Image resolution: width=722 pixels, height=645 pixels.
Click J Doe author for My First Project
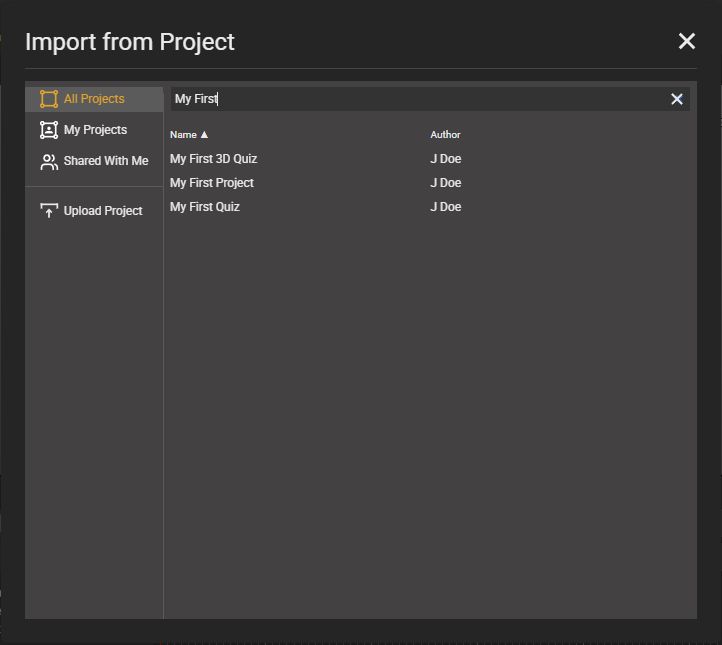[446, 183]
